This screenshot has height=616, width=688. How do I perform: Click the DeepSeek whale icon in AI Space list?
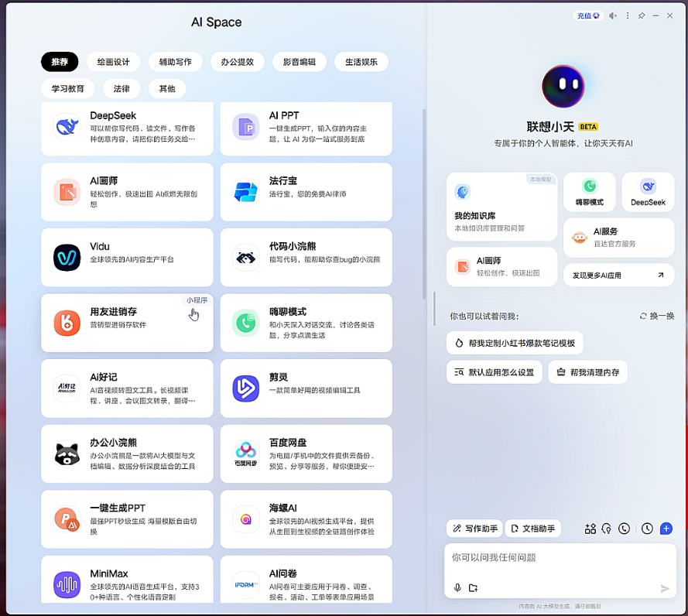[67, 127]
